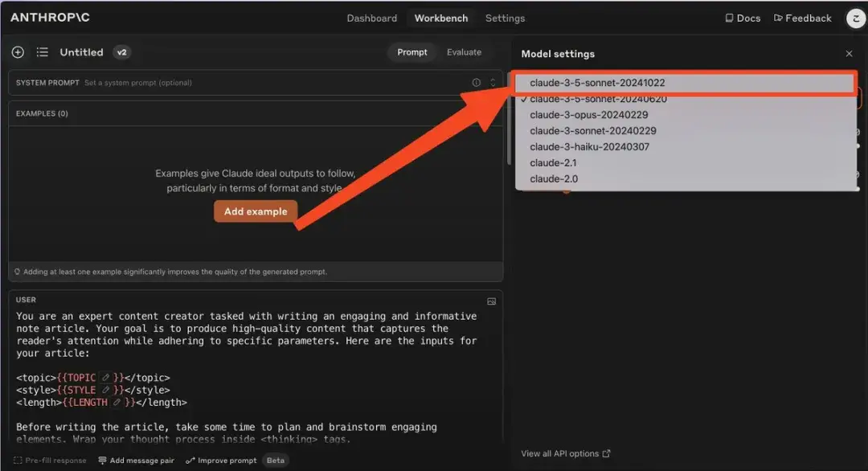Open Docs link
This screenshot has height=471, width=868.
point(743,18)
